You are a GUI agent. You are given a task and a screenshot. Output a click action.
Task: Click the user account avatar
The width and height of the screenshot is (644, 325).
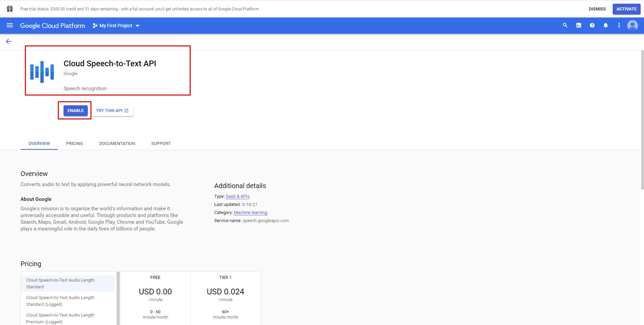(x=632, y=26)
